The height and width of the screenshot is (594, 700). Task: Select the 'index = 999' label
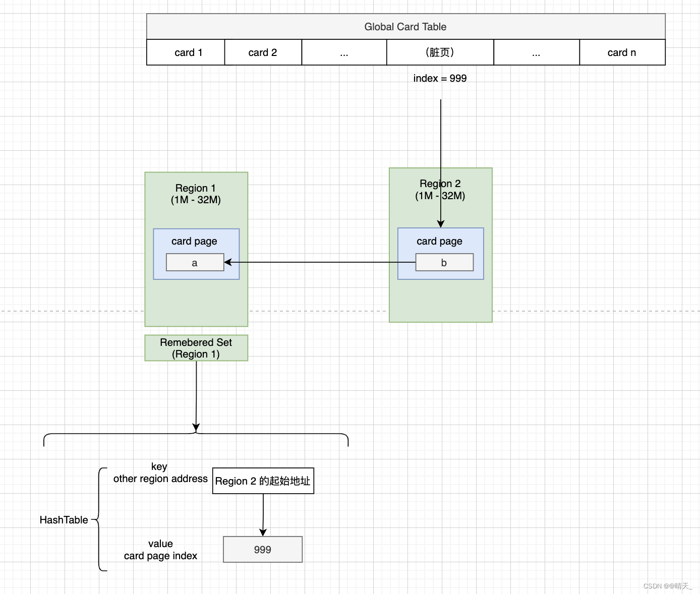[x=440, y=78]
